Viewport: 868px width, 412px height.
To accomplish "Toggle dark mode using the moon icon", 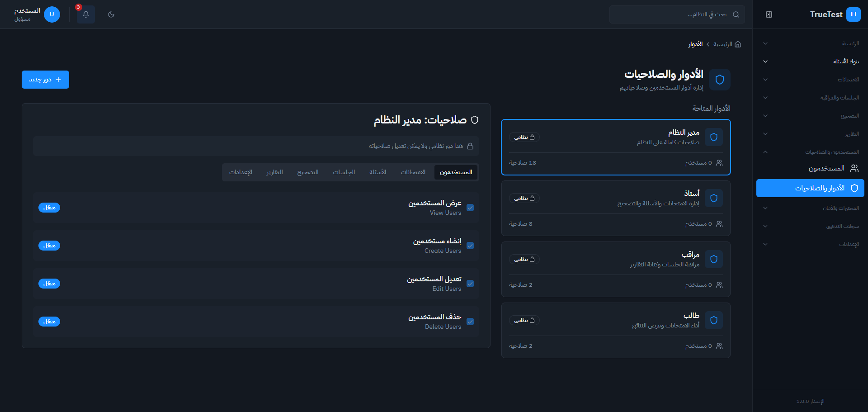I will point(111,14).
